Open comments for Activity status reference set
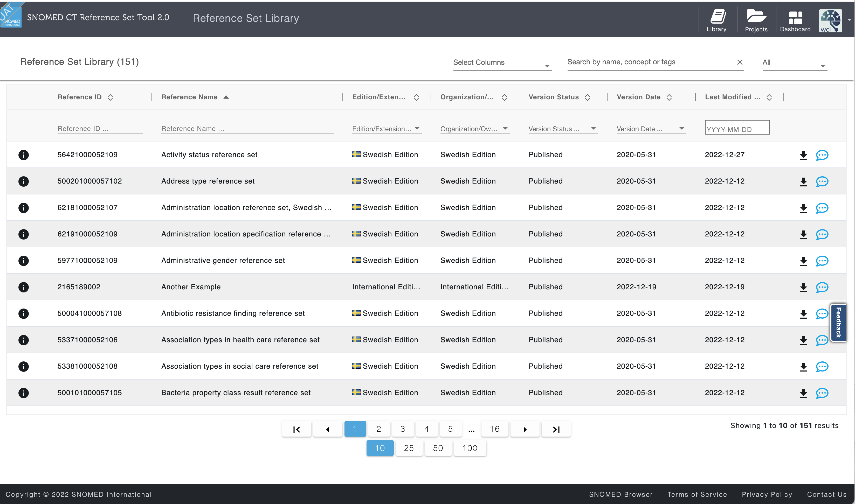Viewport: 855px width, 504px height. 822,155
